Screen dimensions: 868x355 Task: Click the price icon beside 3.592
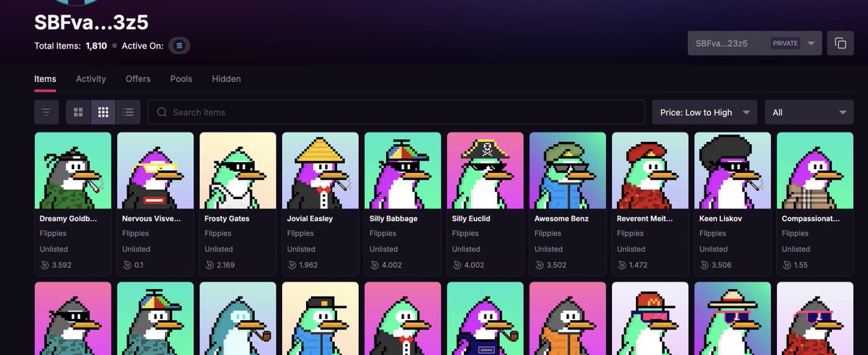(x=44, y=265)
